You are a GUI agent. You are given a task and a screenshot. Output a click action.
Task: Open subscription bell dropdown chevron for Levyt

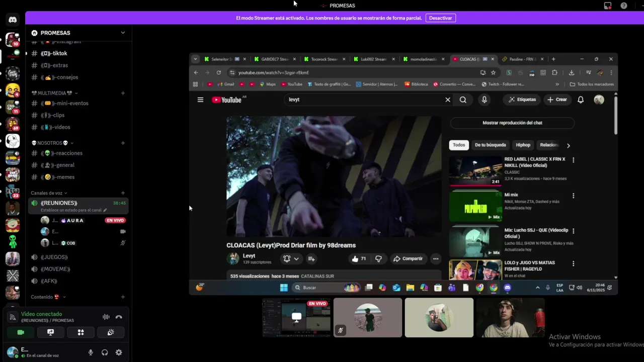click(x=296, y=259)
